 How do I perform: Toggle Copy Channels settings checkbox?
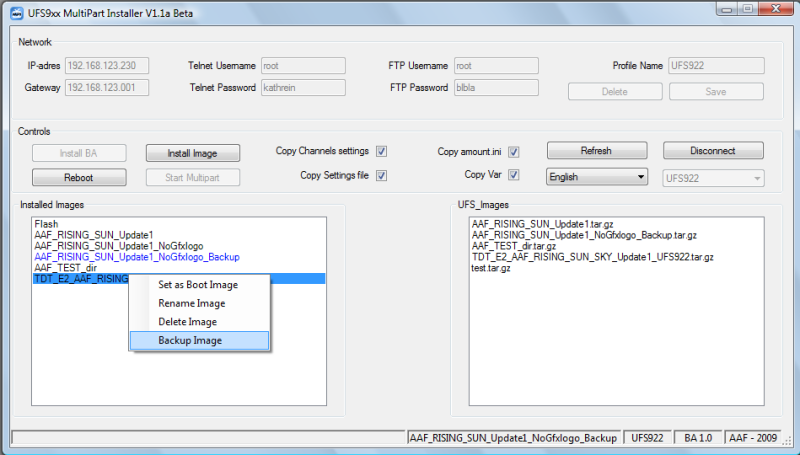382,152
